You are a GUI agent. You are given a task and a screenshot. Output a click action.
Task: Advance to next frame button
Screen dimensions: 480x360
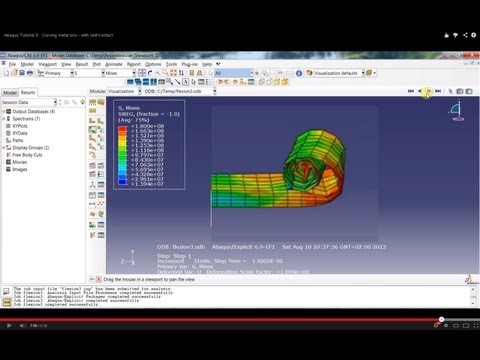pos(429,91)
